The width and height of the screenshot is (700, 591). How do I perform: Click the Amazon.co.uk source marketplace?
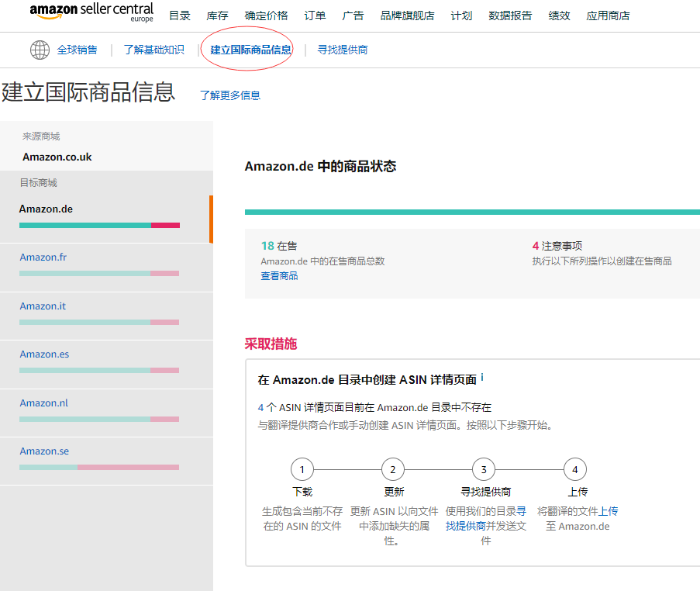coord(57,157)
